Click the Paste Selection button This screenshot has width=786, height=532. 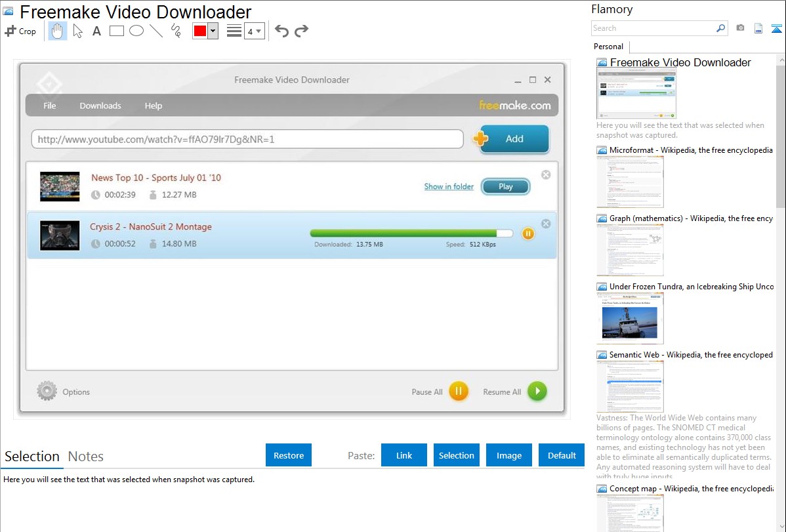pyautogui.click(x=457, y=455)
